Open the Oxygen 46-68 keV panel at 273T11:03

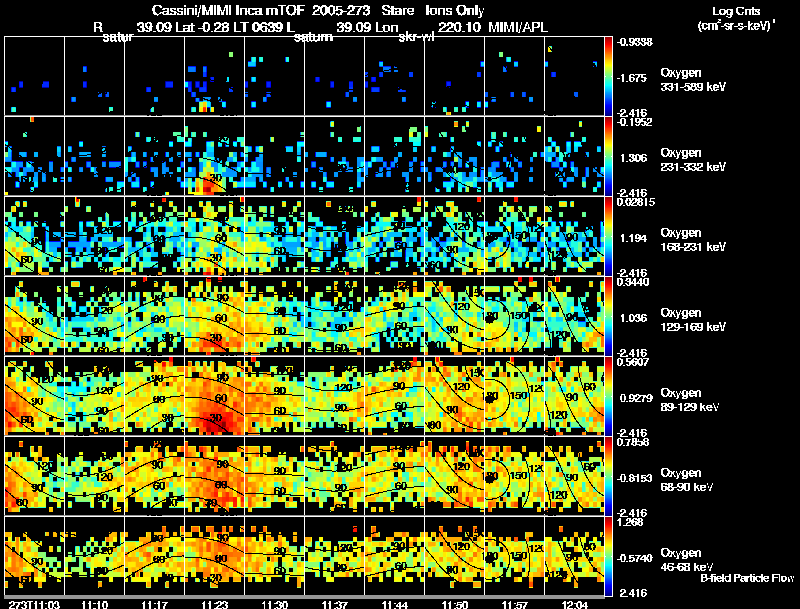coord(34,556)
